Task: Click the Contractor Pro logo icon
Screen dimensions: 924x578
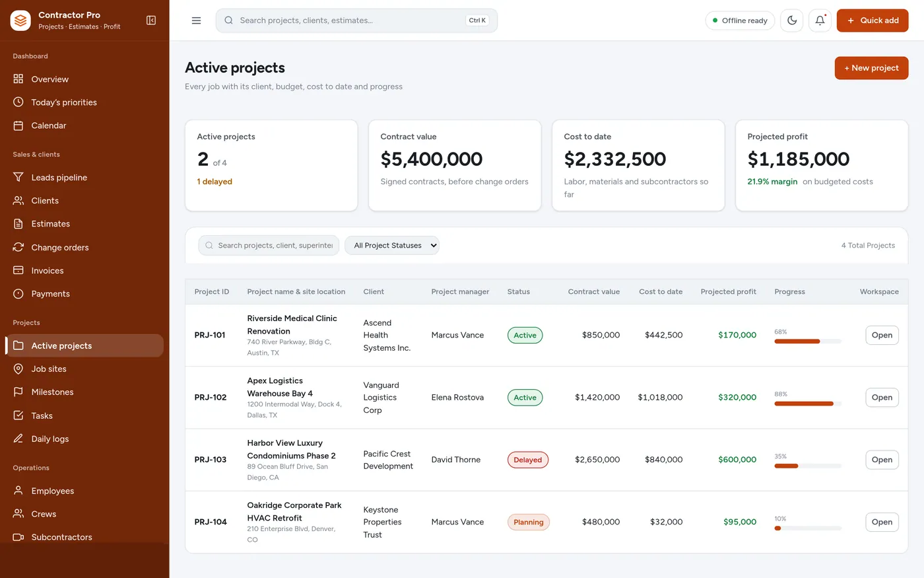Action: (x=21, y=20)
